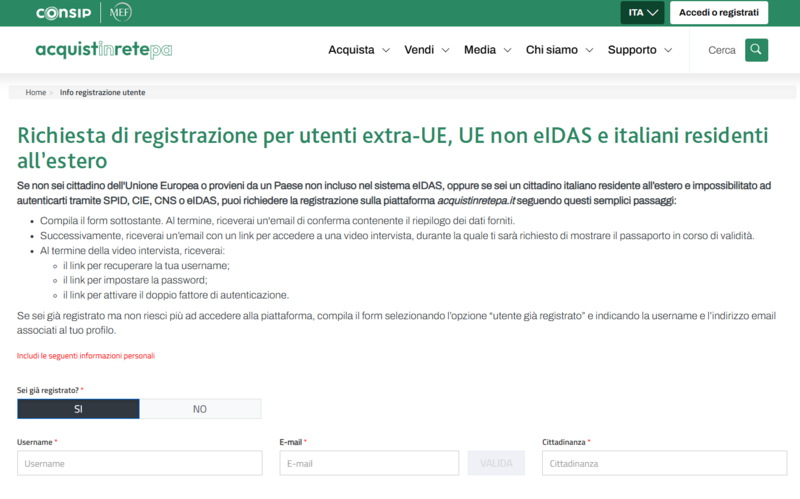
Task: Open the acquistinretepa home logo
Action: pyautogui.click(x=104, y=49)
